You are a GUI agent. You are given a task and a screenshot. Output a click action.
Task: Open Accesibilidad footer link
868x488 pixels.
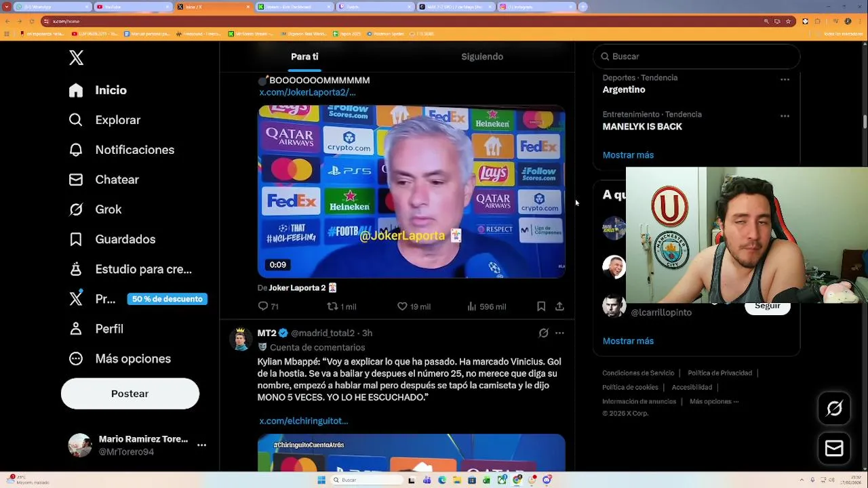point(692,388)
